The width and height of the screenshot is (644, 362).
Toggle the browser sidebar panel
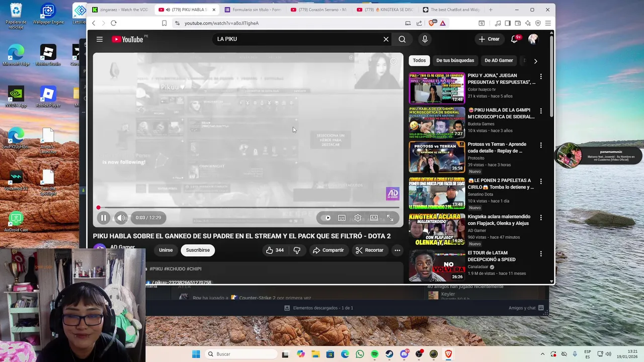(508, 23)
